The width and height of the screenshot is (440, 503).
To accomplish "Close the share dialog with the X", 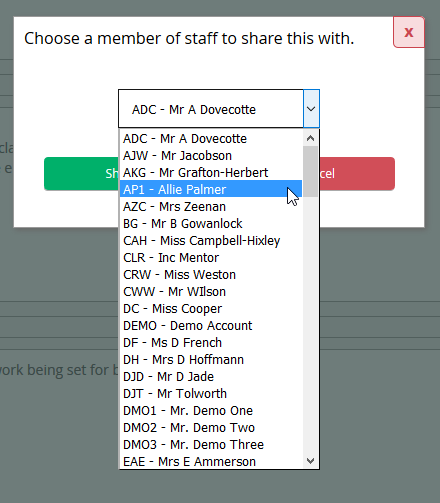I will [x=409, y=32].
